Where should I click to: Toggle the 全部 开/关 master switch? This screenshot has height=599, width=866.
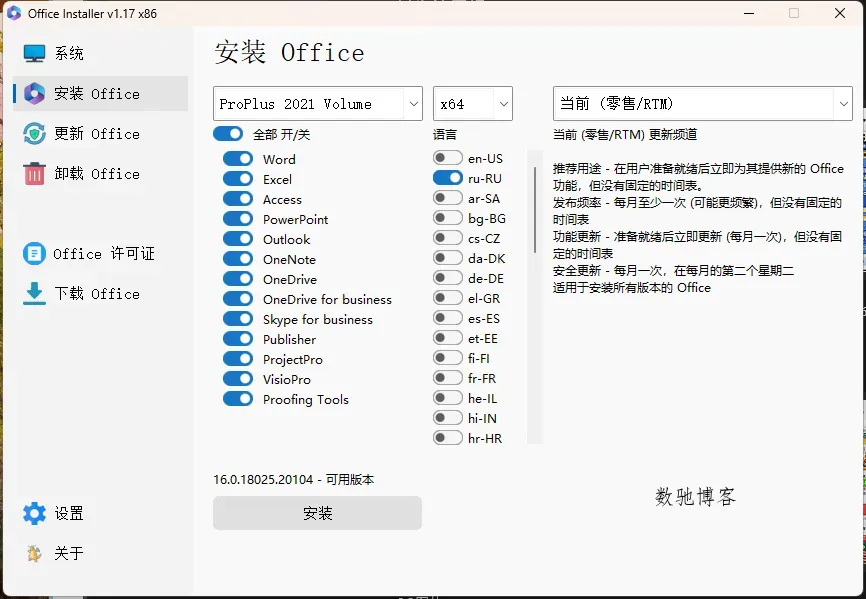(228, 134)
